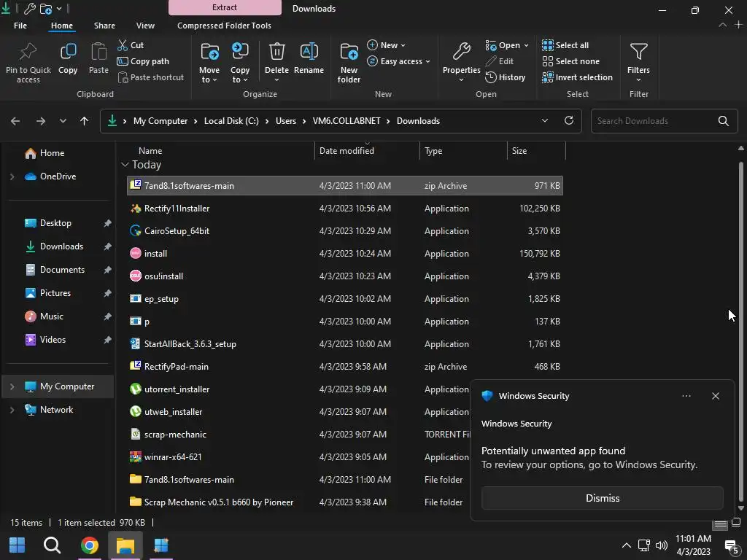747x560 pixels.
Task: Expand address bar history dropdown
Action: [x=544, y=120]
